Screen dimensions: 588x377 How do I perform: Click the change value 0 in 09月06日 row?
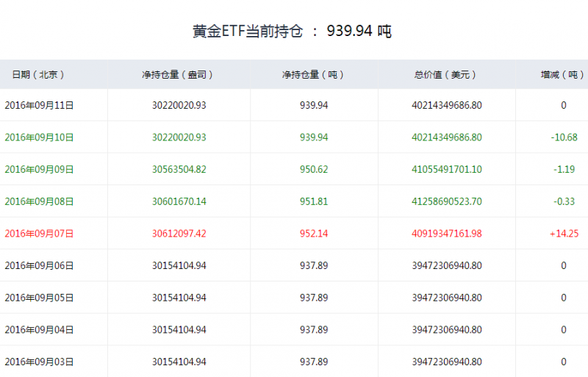tap(563, 265)
